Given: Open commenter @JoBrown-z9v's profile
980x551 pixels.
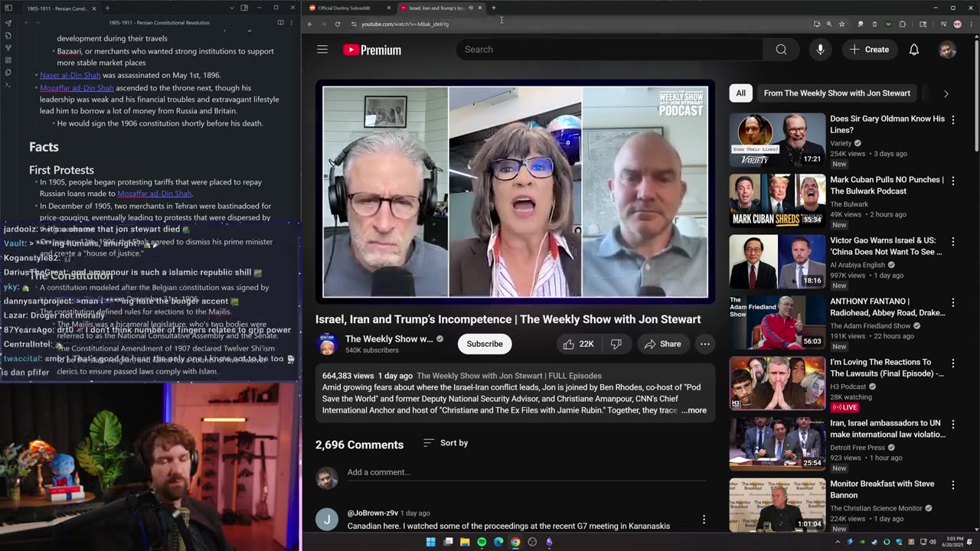Looking at the screenshot, I should [x=372, y=513].
